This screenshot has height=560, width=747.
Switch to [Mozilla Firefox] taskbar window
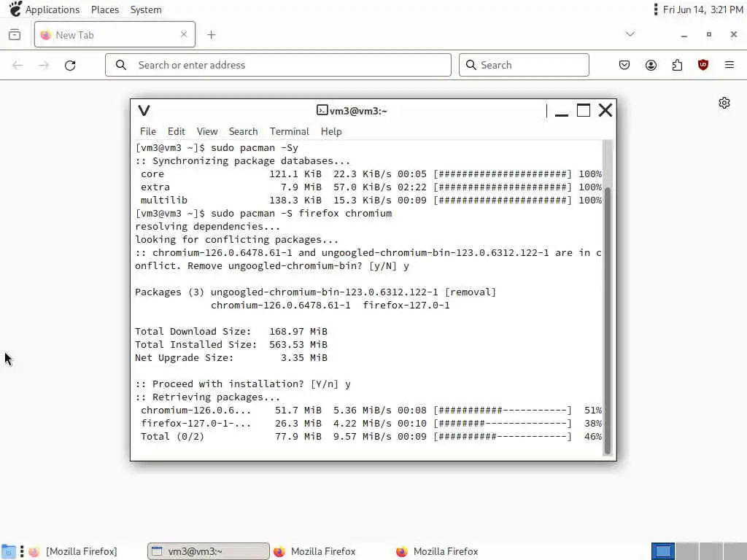[73, 551]
